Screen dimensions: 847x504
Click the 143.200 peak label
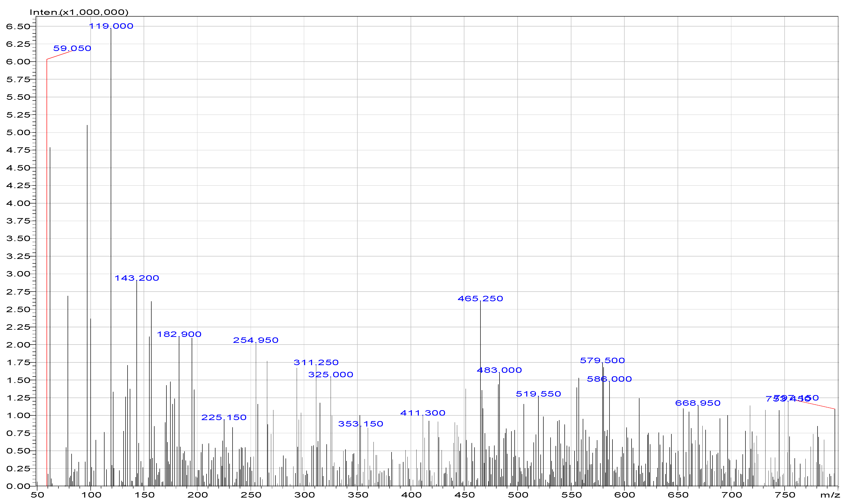coord(136,278)
